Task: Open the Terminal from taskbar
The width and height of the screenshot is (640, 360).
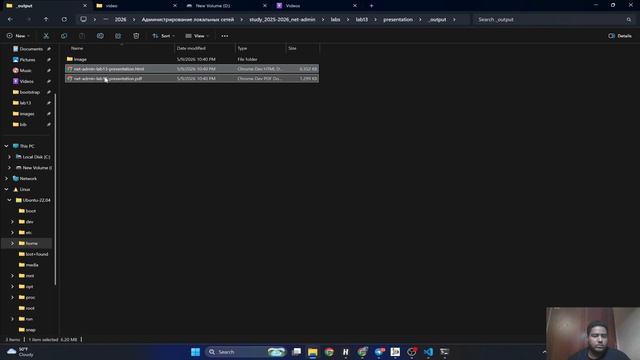Action: 444,352
